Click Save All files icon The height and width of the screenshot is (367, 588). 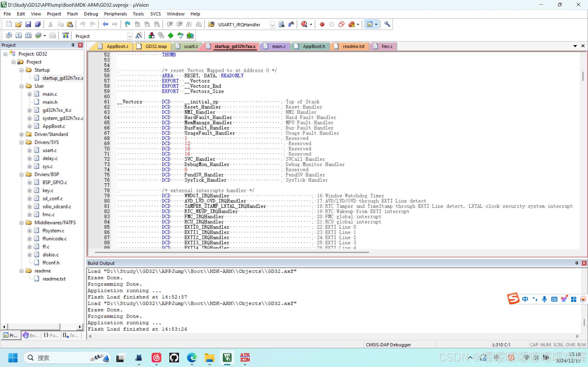point(38,24)
